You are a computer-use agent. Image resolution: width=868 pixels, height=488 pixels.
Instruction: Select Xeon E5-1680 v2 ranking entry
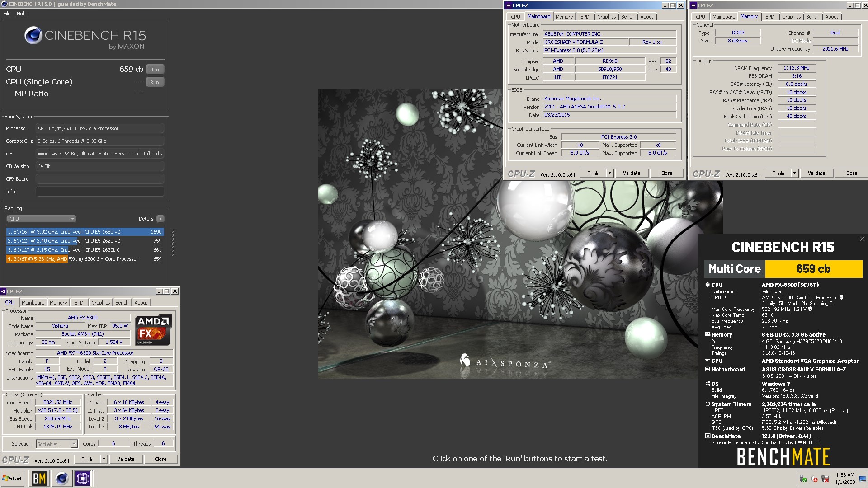point(85,232)
